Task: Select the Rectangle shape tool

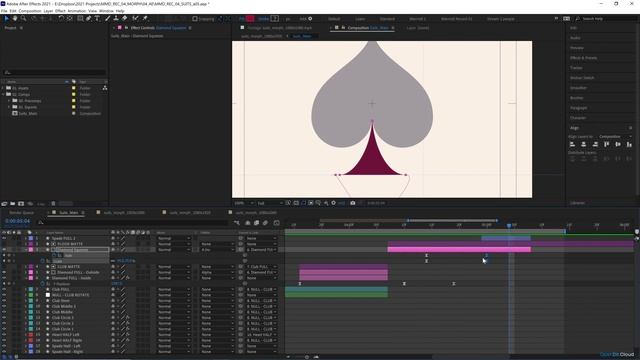Action: click(80, 19)
